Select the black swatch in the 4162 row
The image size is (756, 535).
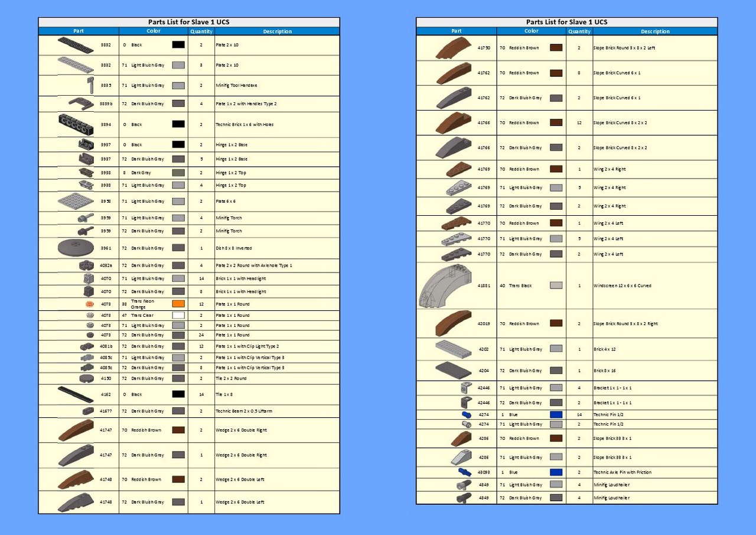click(x=178, y=394)
